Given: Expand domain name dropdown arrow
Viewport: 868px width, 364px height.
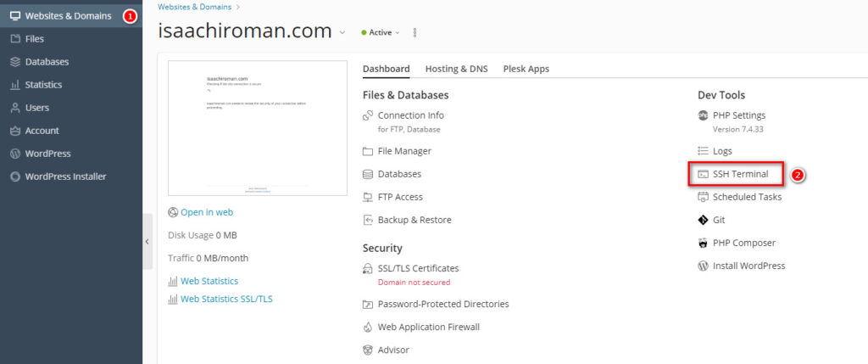Looking at the screenshot, I should coord(342,33).
